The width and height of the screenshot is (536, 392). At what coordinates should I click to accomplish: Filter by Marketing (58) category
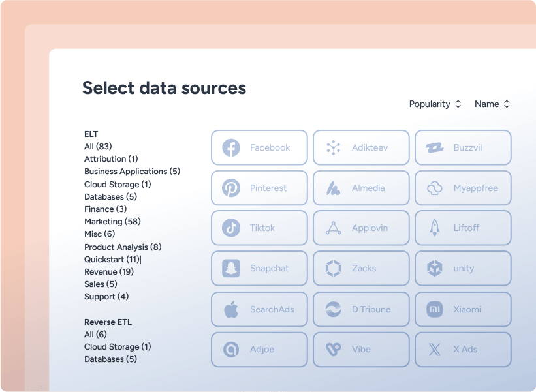(112, 222)
